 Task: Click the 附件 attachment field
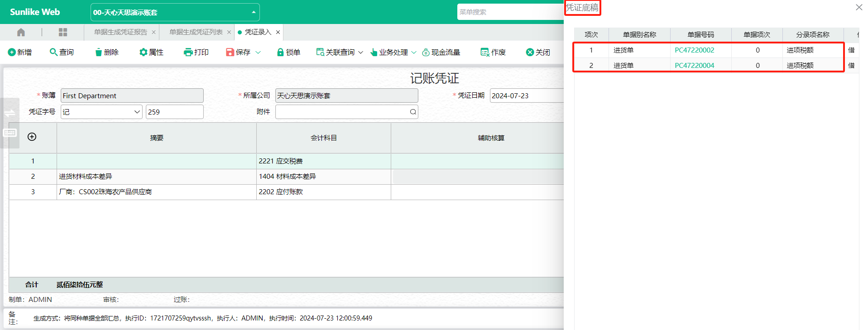tap(346, 112)
